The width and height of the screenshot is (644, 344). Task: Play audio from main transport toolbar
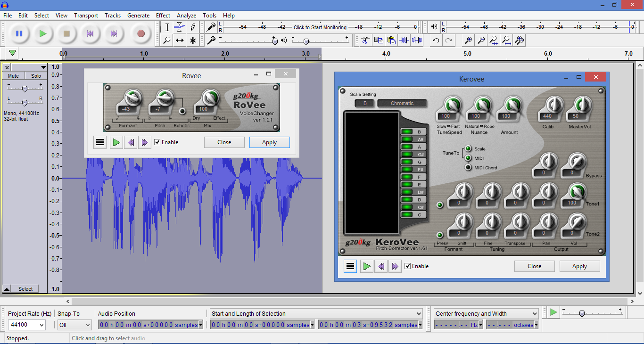[43, 33]
